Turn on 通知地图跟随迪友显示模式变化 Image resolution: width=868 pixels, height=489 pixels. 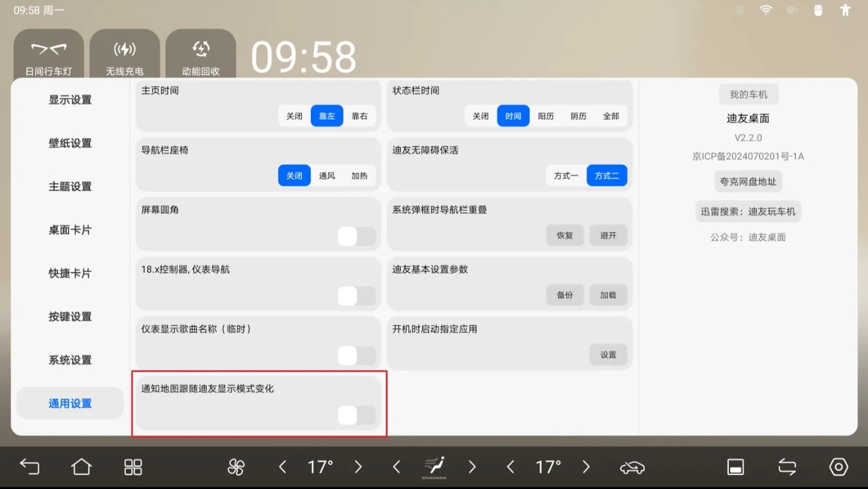(356, 415)
